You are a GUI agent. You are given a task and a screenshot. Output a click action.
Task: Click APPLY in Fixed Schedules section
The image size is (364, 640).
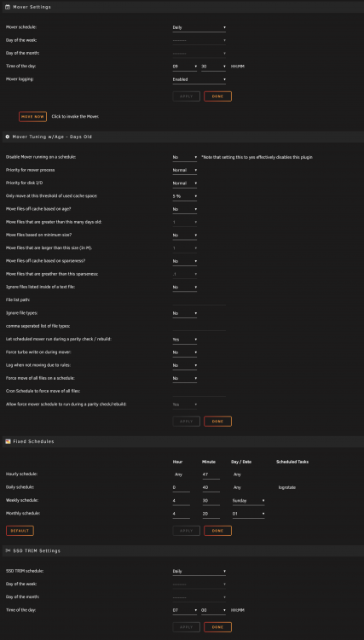[187, 531]
